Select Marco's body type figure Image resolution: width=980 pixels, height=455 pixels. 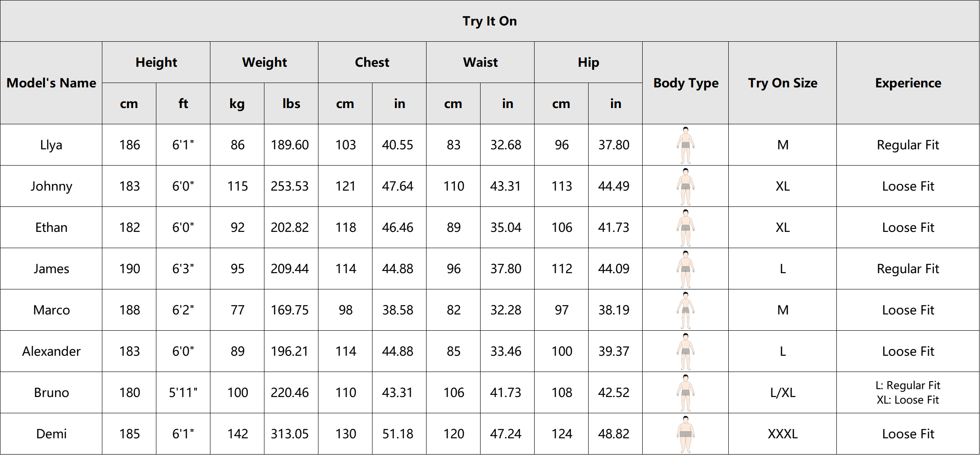click(x=685, y=310)
